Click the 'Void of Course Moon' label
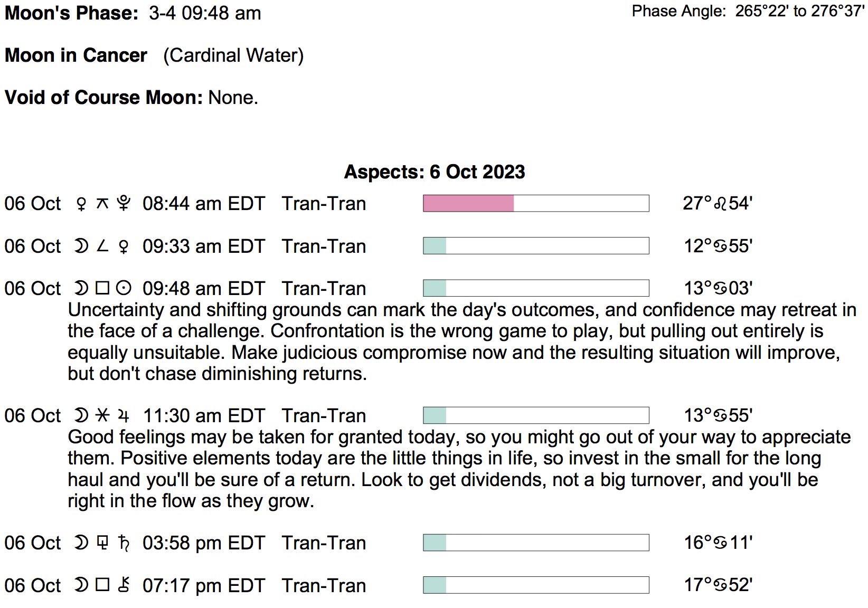Image resolution: width=868 pixels, height=608 pixels. pyautogui.click(x=103, y=98)
